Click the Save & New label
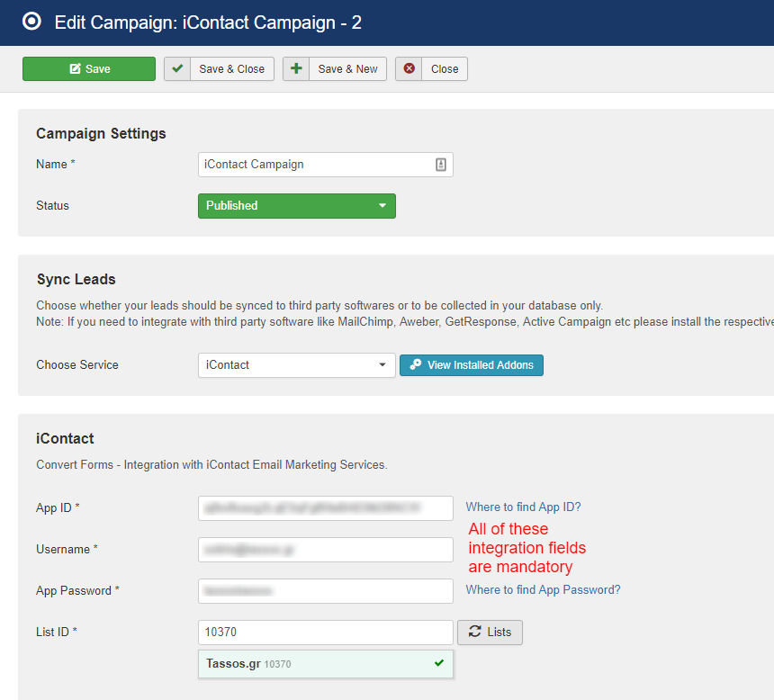Screen dimensions: 774x700 pos(347,68)
